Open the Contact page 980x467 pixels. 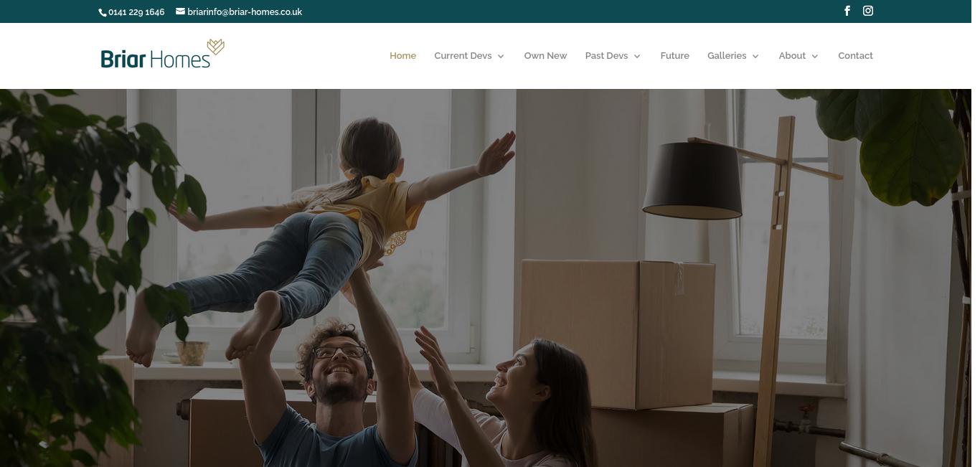(855, 56)
